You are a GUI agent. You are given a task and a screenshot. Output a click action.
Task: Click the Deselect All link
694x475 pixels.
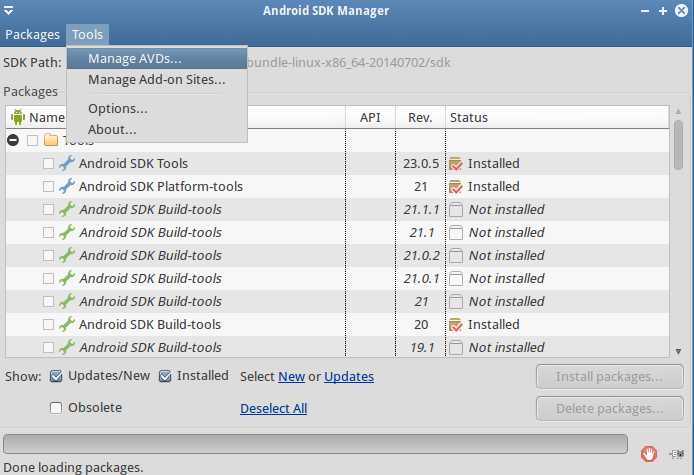coord(273,408)
